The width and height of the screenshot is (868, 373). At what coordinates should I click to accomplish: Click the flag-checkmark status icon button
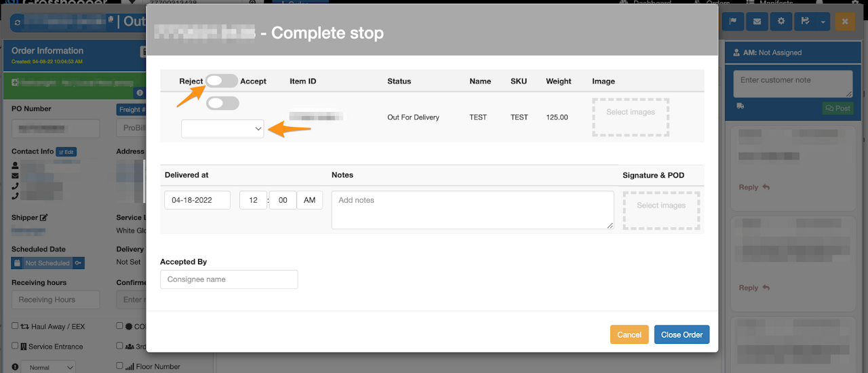tap(805, 22)
